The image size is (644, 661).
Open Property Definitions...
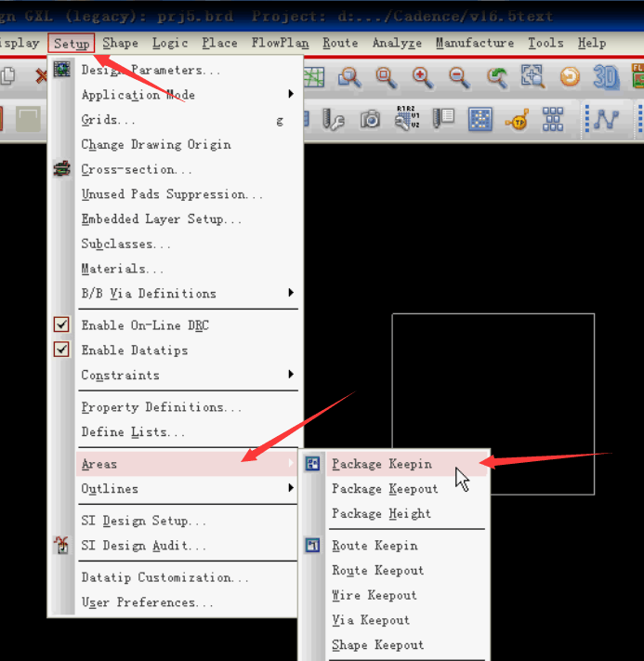coord(187,407)
